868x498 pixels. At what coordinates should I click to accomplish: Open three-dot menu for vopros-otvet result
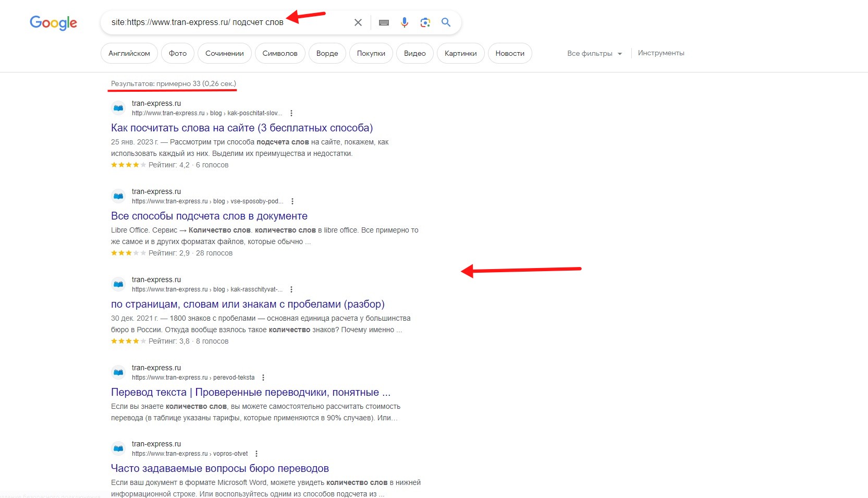pos(256,454)
